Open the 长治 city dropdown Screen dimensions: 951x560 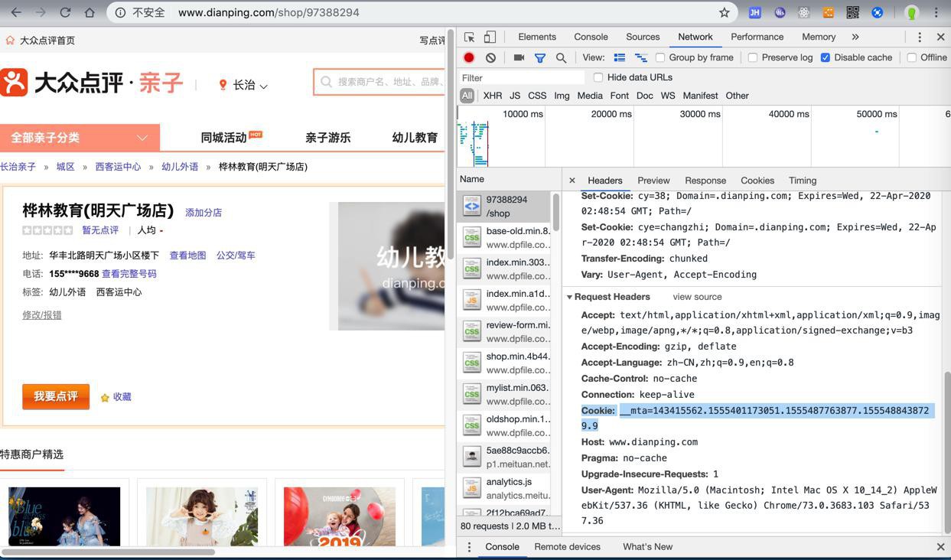click(243, 85)
